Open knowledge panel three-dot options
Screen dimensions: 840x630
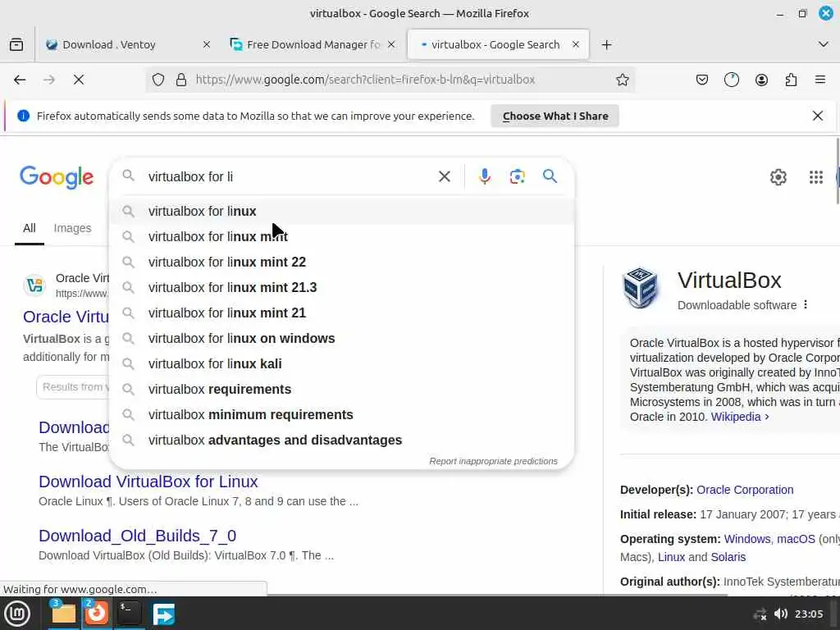806,305
